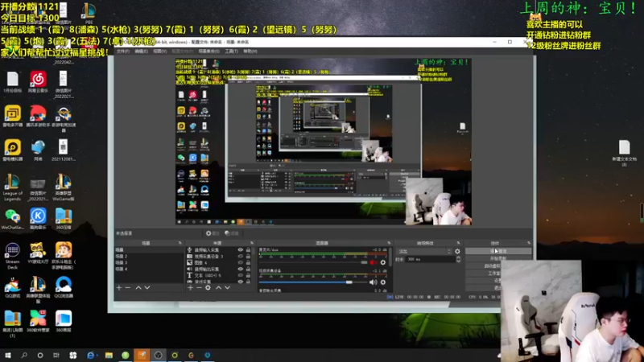Pop out the 场景 dock with header icon
Screen dimensions: 644x362
[180, 243]
